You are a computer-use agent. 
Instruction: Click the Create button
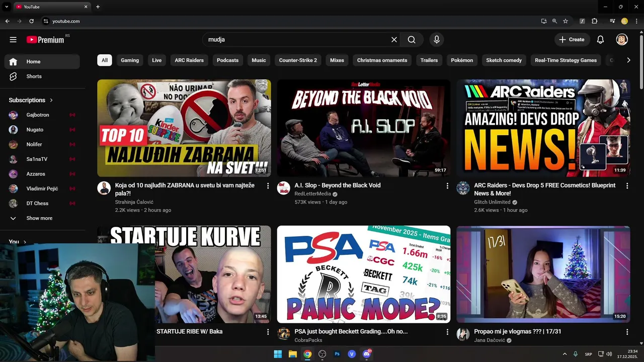coord(571,40)
